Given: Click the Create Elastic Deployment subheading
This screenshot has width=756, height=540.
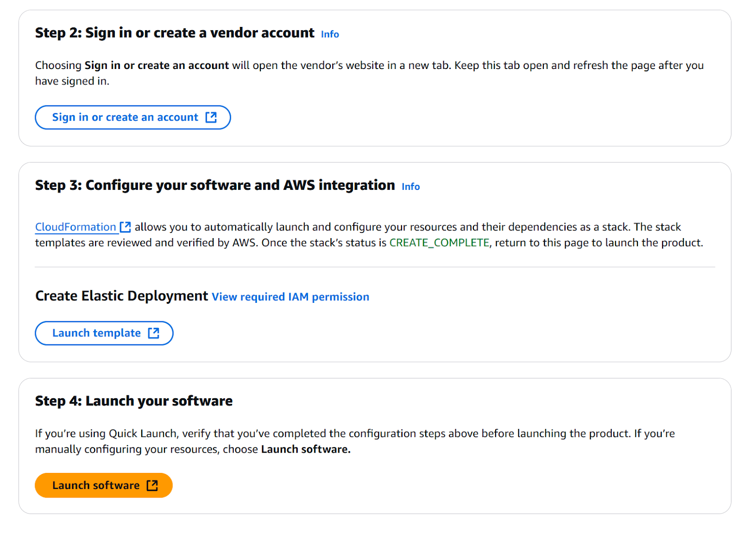Looking at the screenshot, I should coord(121,296).
